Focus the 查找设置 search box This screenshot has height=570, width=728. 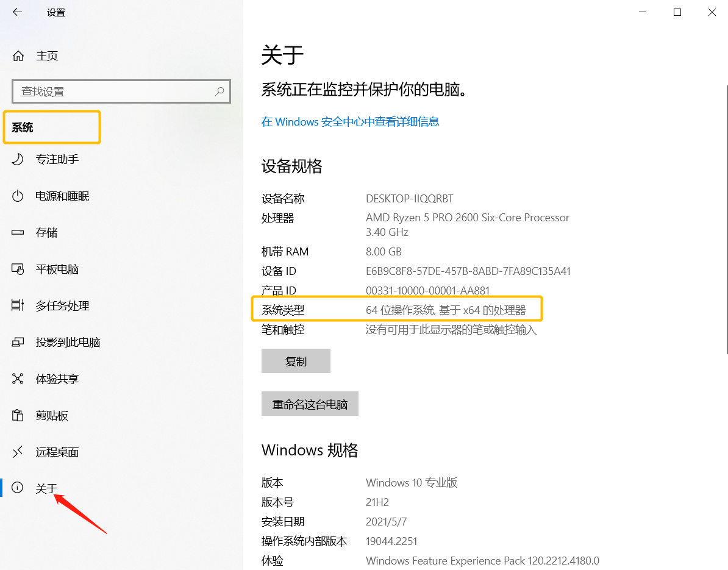(121, 91)
